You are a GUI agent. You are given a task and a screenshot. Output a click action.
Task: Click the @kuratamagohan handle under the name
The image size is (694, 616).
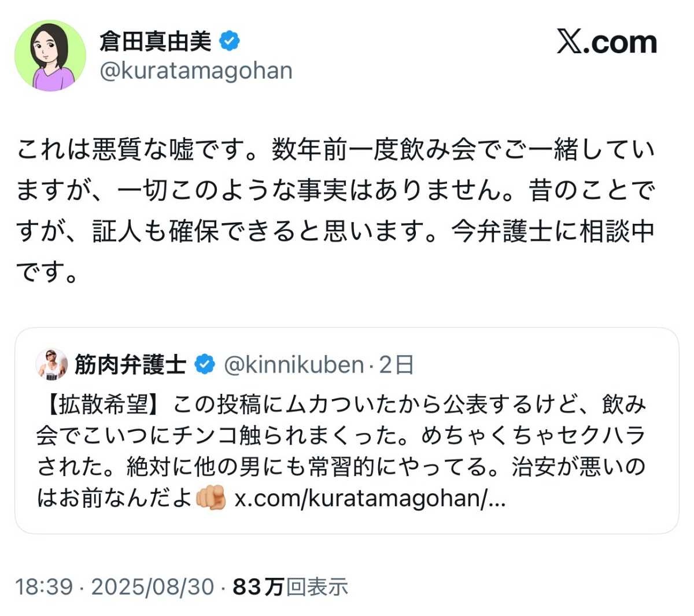[x=196, y=71]
